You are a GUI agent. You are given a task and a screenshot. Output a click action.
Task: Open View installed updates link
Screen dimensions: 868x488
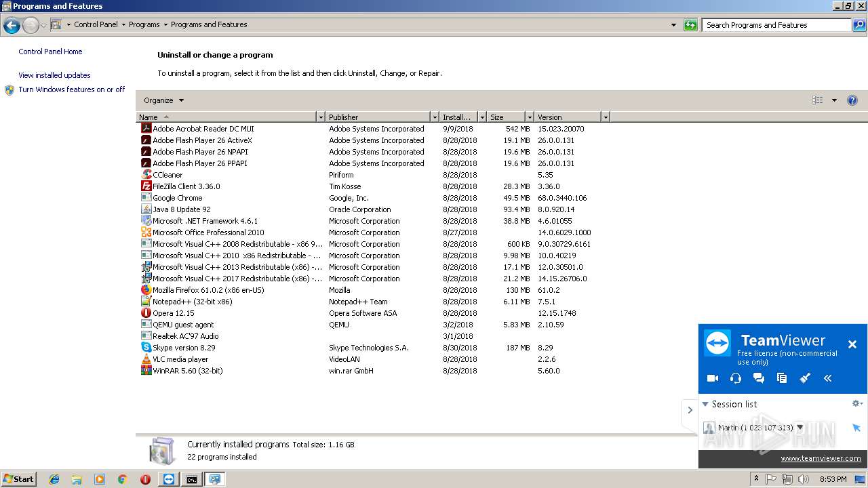54,75
